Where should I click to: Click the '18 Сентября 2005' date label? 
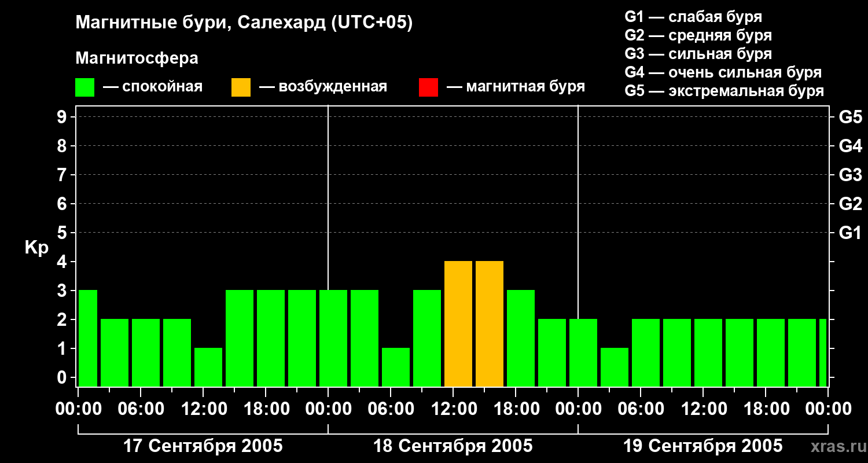coord(453,446)
